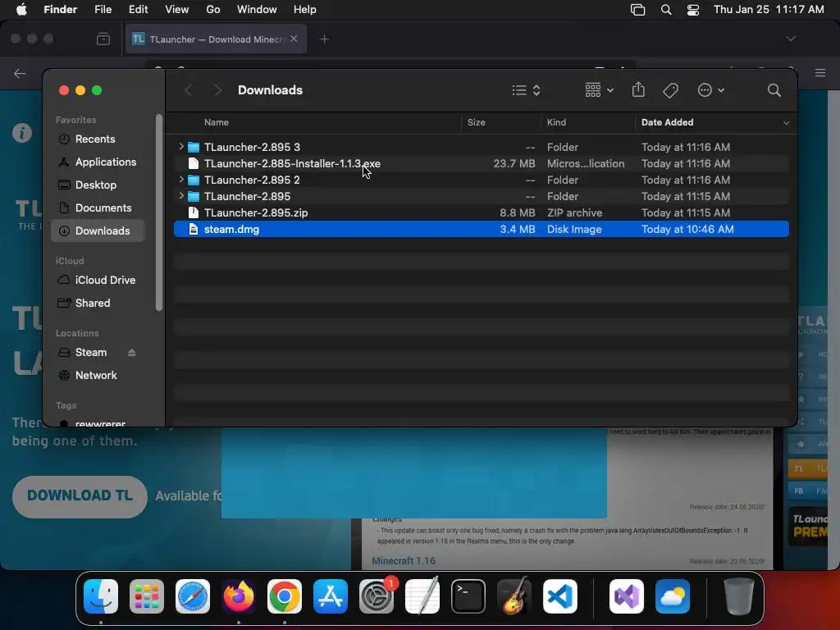Screen dimensions: 840x630
Task: Click the Share button in Finder toolbar
Action: coord(638,89)
